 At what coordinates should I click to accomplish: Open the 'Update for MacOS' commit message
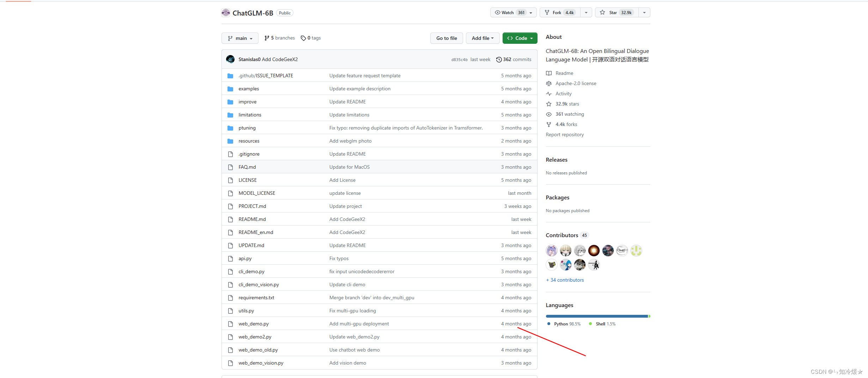[x=349, y=167]
